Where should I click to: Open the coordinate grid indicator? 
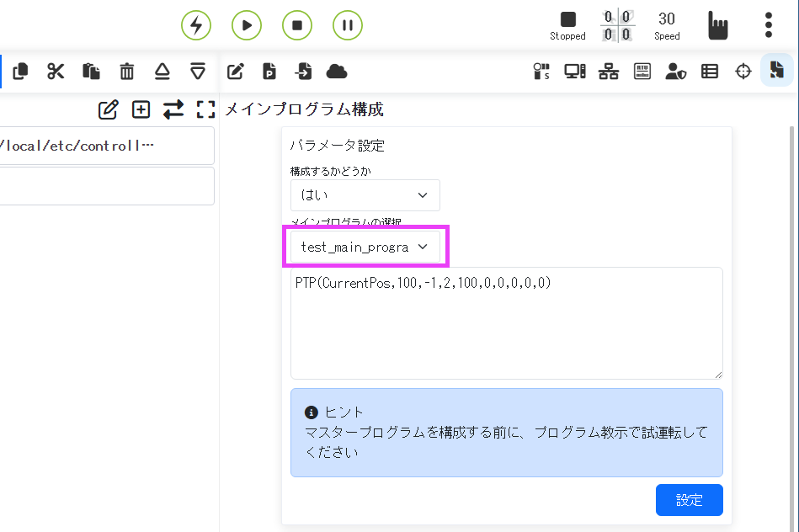[x=618, y=25]
